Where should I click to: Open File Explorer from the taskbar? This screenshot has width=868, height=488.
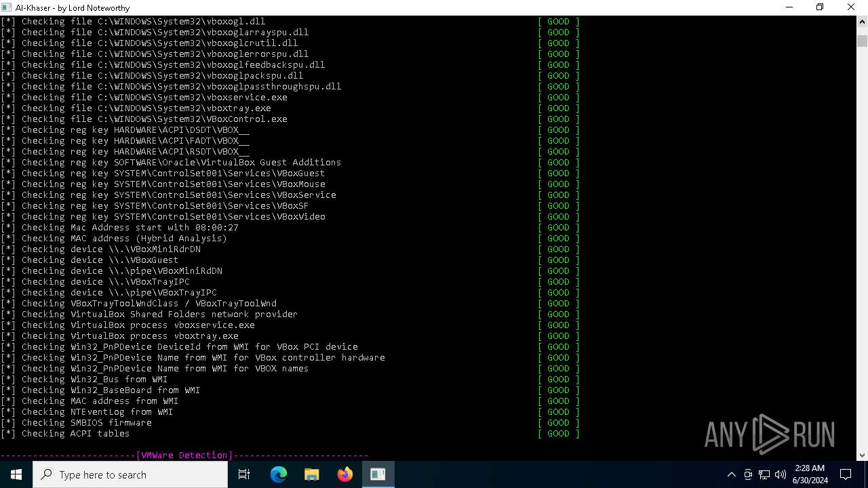pyautogui.click(x=312, y=474)
